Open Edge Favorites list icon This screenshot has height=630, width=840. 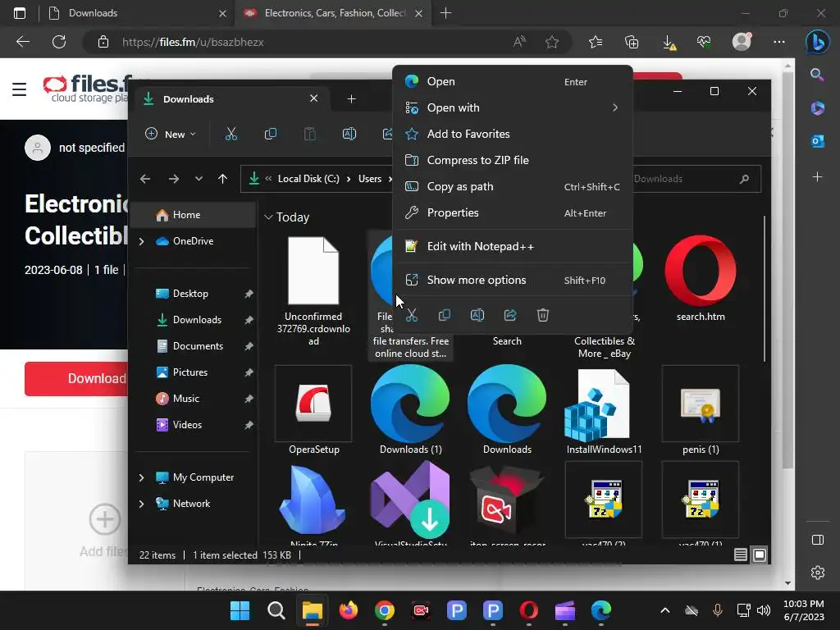tap(596, 42)
